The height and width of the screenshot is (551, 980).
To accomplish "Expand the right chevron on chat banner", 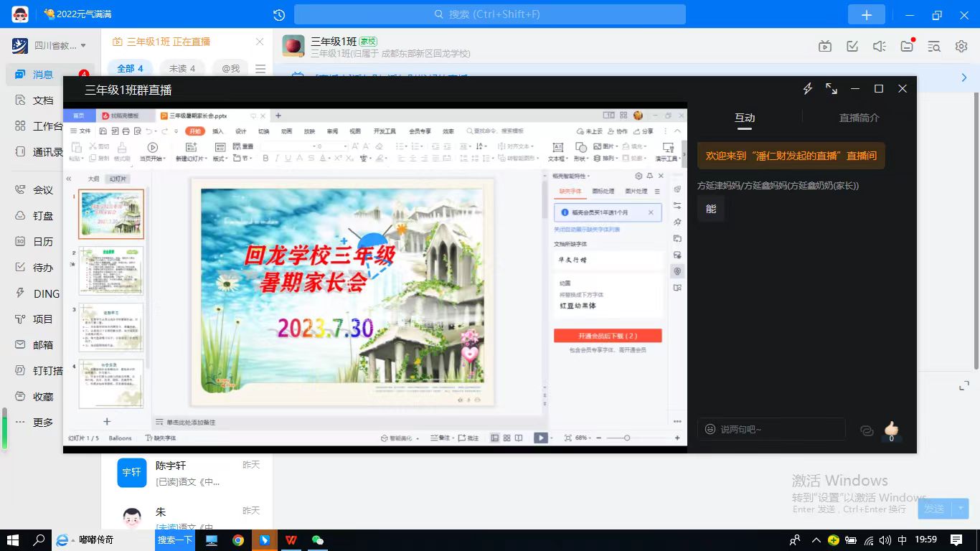I will point(964,77).
